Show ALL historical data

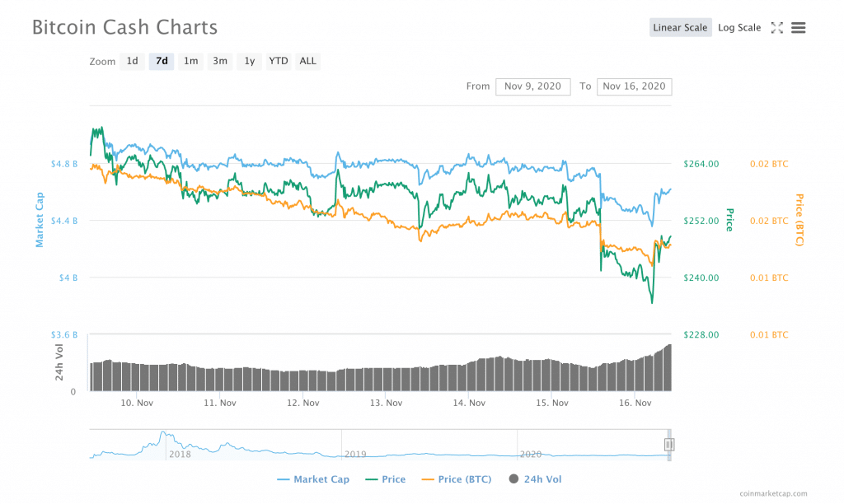[307, 61]
